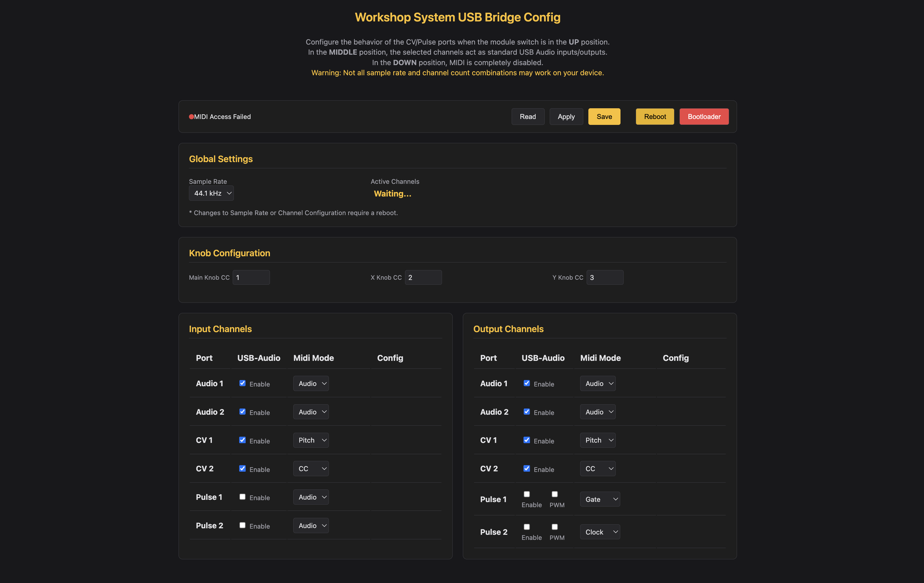Click the Apply button
The height and width of the screenshot is (583, 924).
566,117
